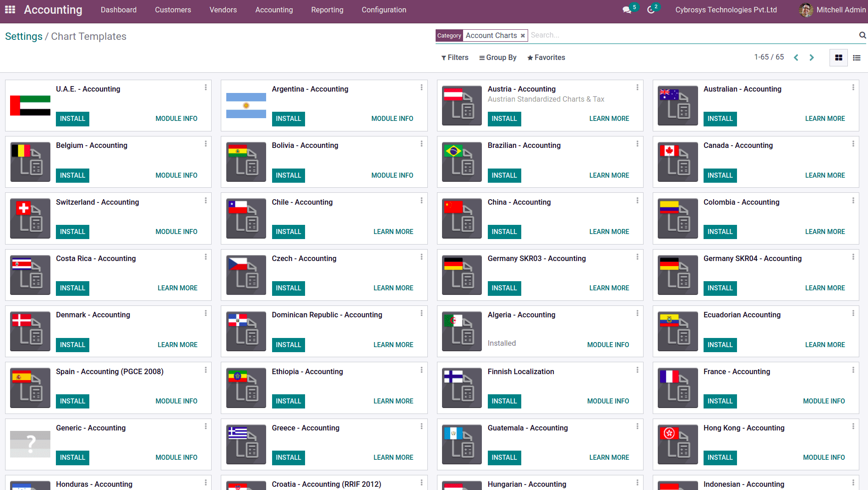Screen dimensions: 868x490
Task: Click the U.A.E. flag thumbnail
Action: click(x=30, y=106)
